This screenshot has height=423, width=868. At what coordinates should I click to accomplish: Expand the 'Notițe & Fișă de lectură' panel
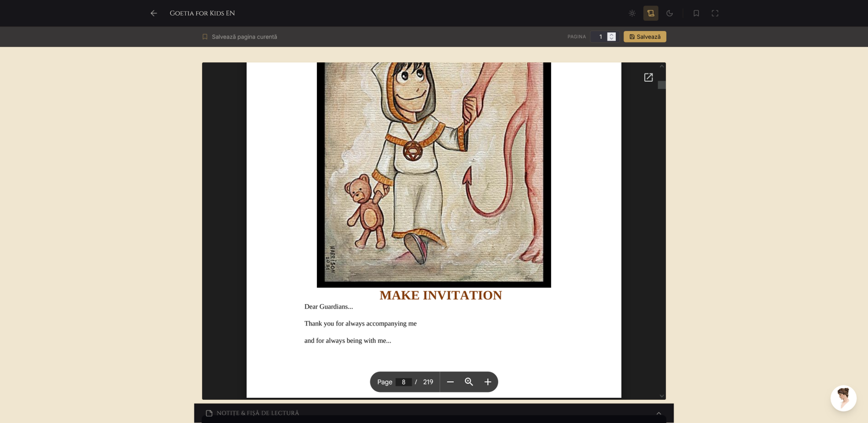(434, 413)
